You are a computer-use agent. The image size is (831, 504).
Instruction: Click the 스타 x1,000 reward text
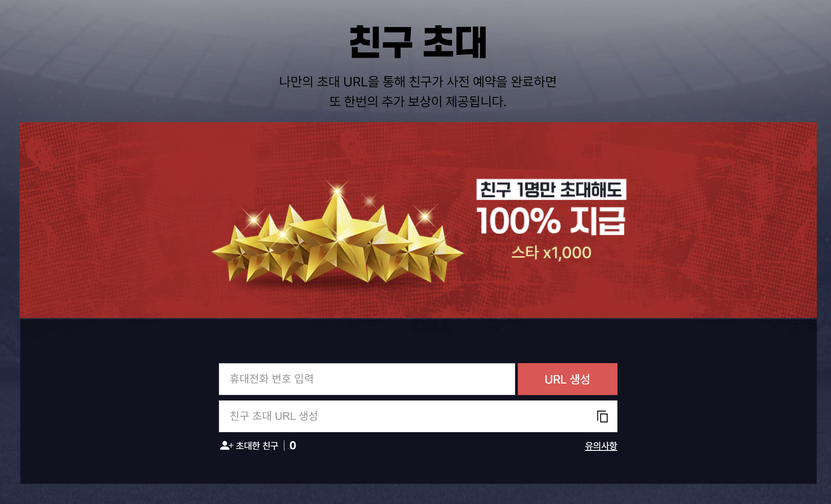[x=551, y=253]
